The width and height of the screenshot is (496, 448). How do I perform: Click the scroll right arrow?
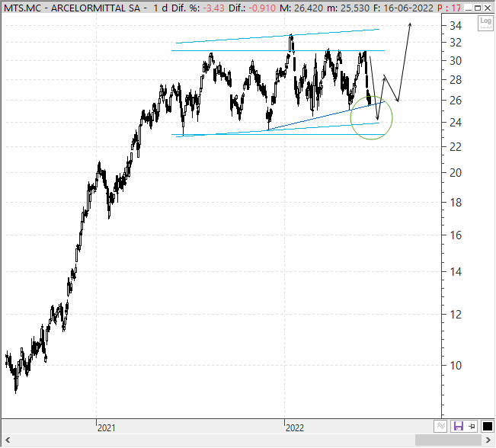tap(488, 440)
